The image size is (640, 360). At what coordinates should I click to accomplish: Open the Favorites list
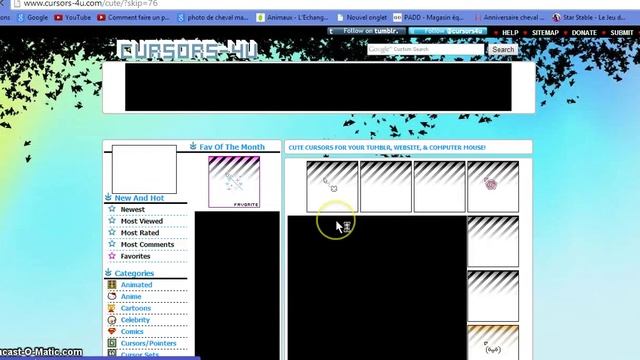tap(135, 256)
